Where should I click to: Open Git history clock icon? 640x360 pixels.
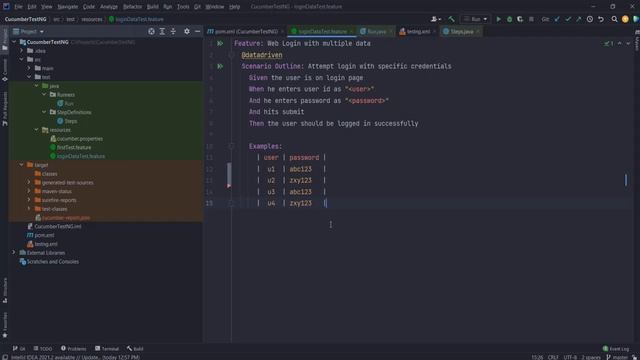[590, 19]
